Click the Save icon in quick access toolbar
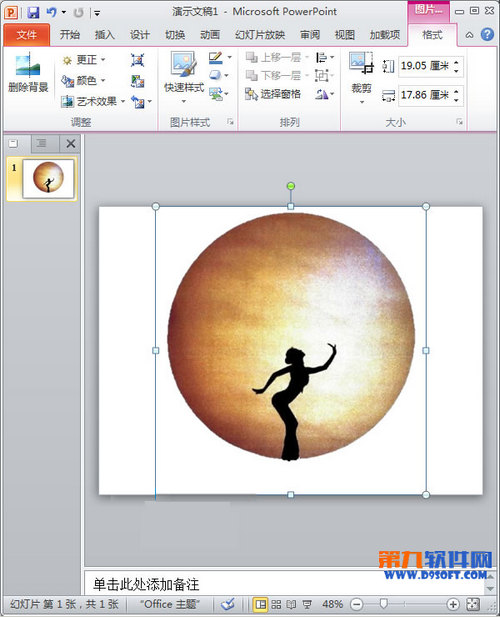The image size is (500, 617). (33, 13)
